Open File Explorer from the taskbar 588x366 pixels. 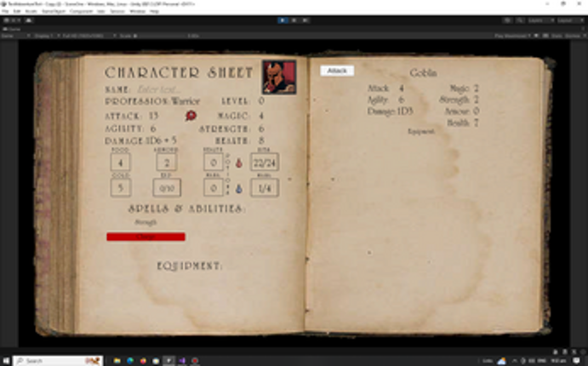tap(117, 361)
